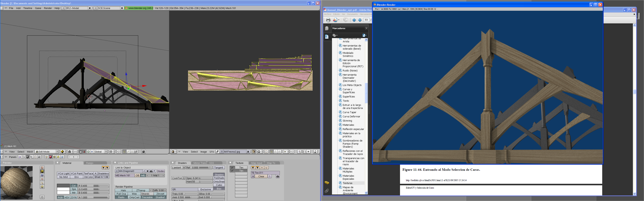Select the monkey preview type icon
The height and width of the screenshot is (201, 644).
point(42,179)
